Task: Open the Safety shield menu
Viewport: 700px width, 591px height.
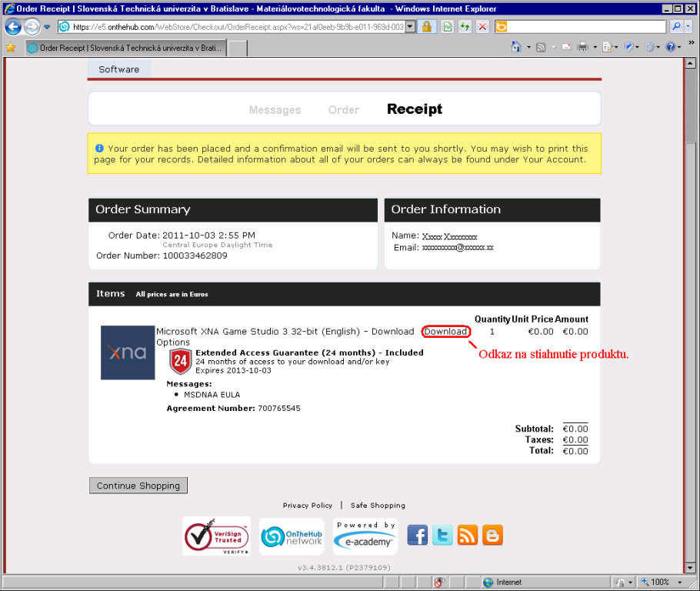Action: [x=632, y=47]
